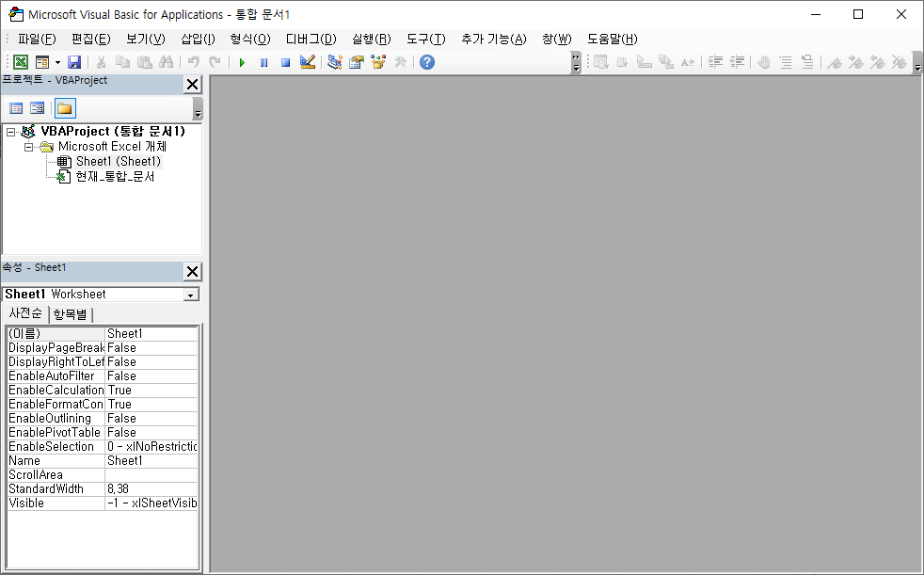The image size is (924, 575).
Task: Close the 프로젝트 - VBAProject panel
Action: click(192, 85)
